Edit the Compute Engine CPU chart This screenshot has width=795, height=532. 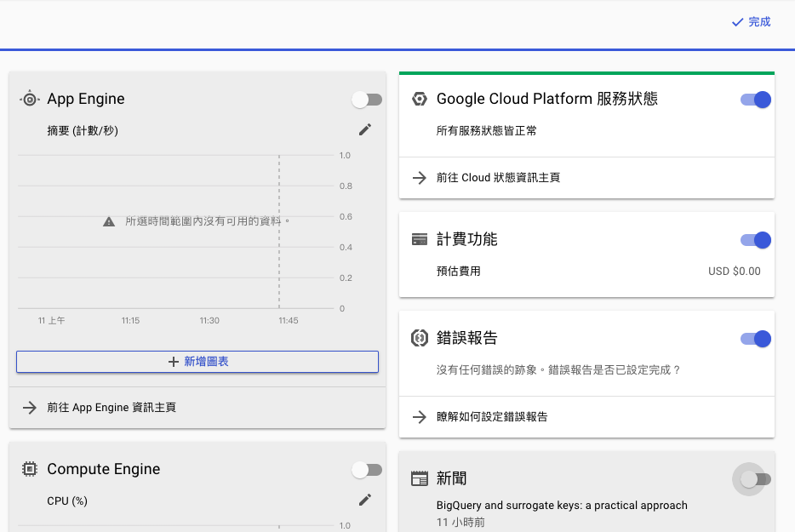(x=365, y=500)
